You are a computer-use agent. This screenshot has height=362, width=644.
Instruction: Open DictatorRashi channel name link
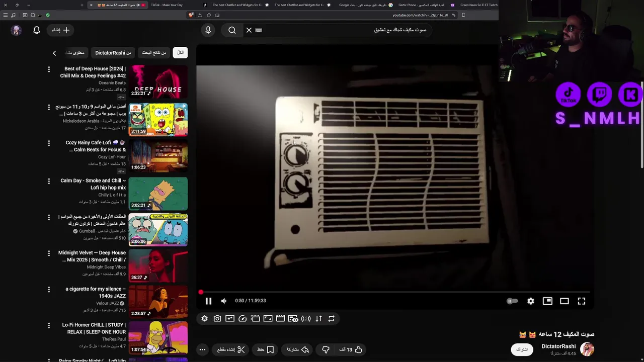(558, 346)
